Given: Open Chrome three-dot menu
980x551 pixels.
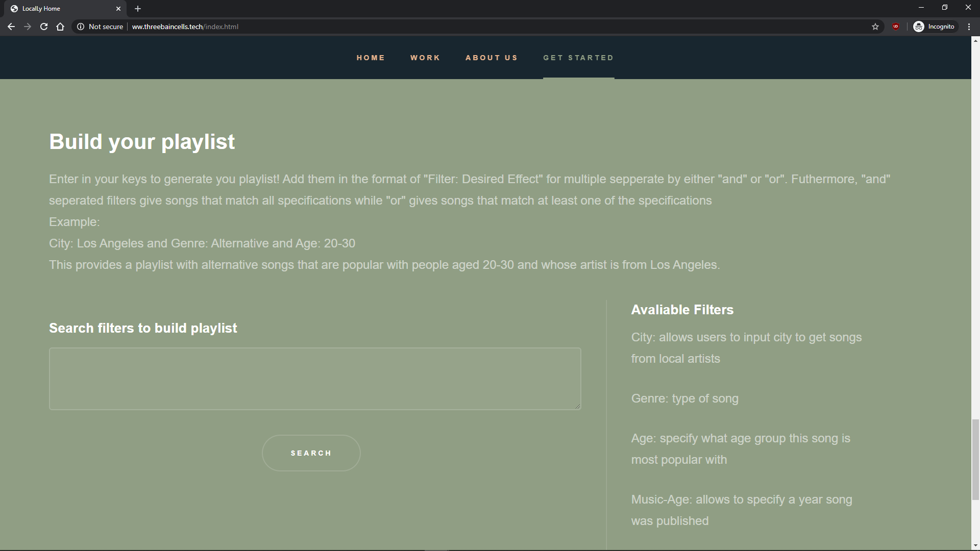Looking at the screenshot, I should tap(969, 27).
